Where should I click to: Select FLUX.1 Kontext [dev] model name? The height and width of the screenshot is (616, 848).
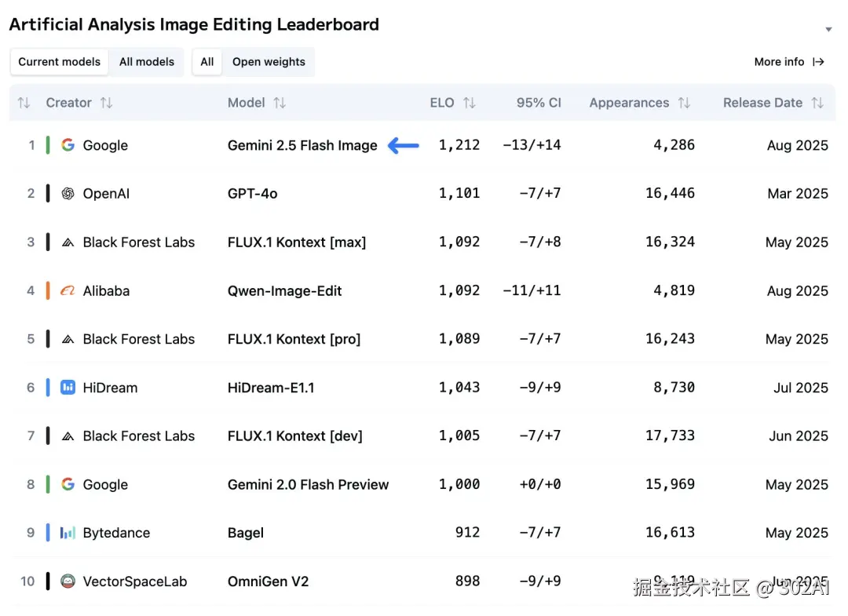click(295, 436)
